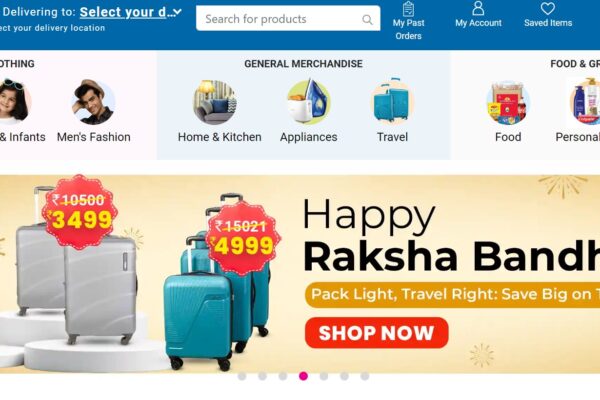Open the Food category icon
The width and height of the screenshot is (600, 400).
[508, 103]
